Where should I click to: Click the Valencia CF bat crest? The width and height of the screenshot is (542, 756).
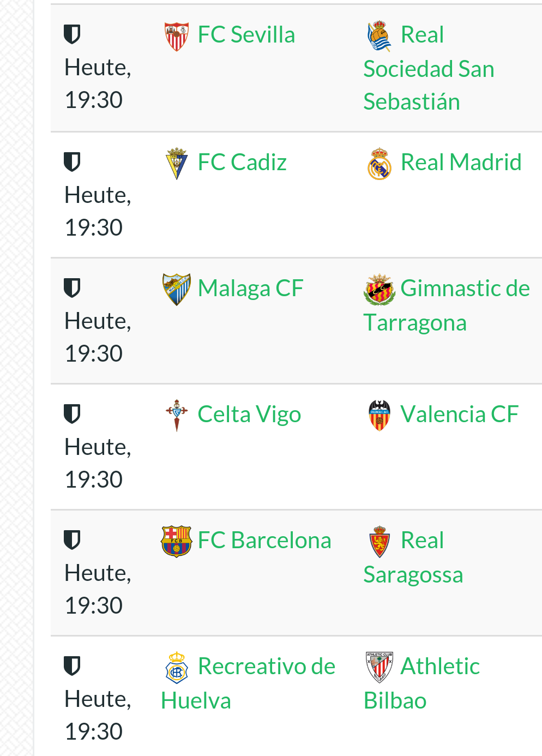[380, 416]
